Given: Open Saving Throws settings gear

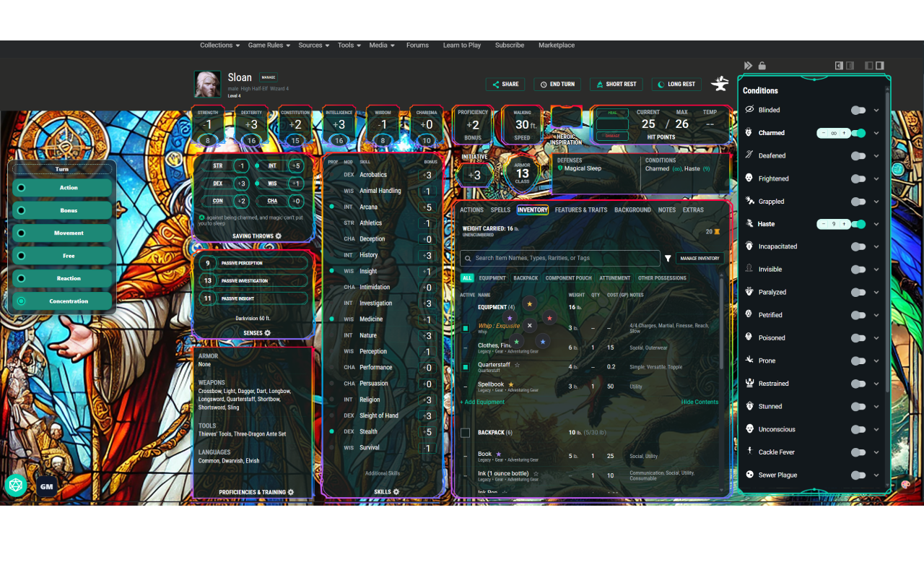Looking at the screenshot, I should tap(279, 236).
